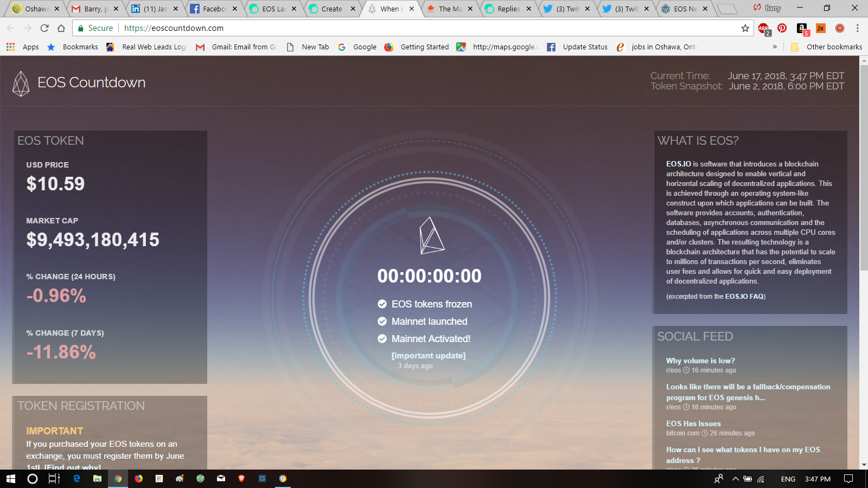Close the active When tab
868x488 pixels.
pos(412,9)
